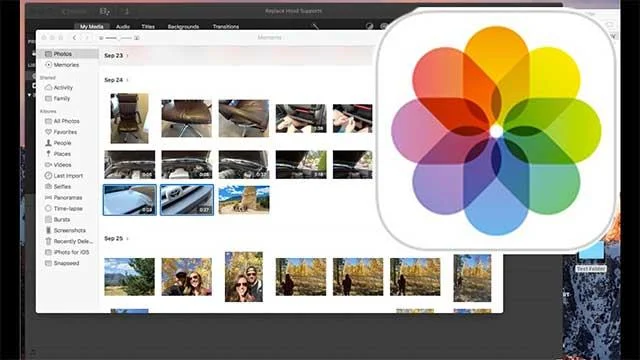Switch to iMovie Titles tab

click(148, 27)
